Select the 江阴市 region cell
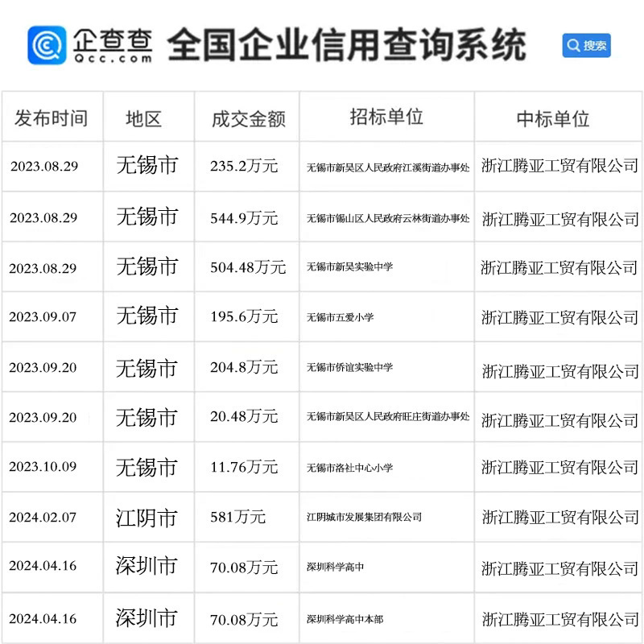 [147, 518]
